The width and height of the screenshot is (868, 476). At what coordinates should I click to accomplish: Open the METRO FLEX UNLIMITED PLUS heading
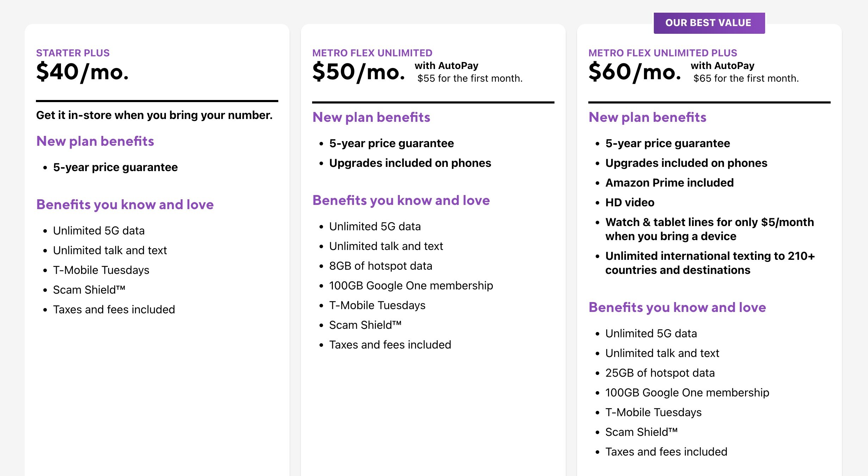point(662,53)
